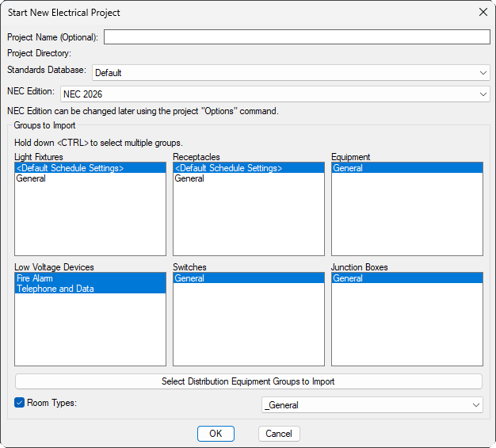The image size is (496, 448).
Task: Select General in Receptacles list
Action: [x=249, y=178]
